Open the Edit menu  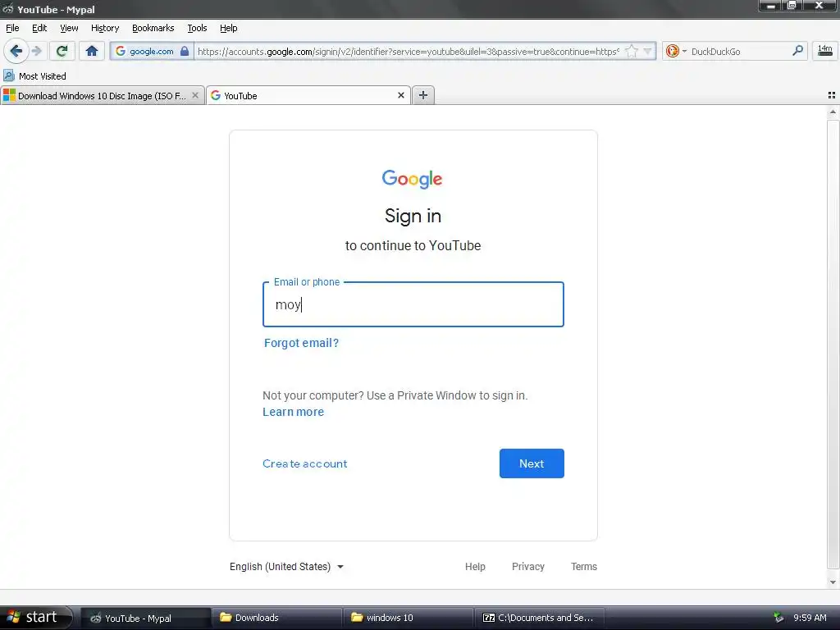[x=39, y=28]
